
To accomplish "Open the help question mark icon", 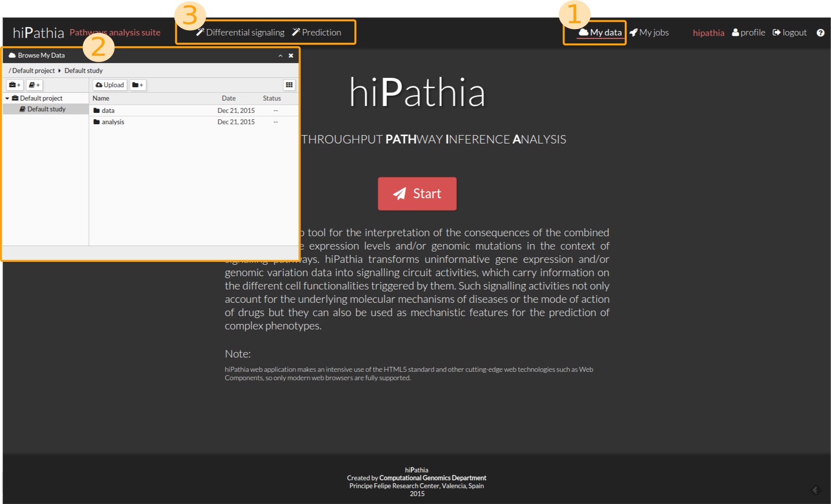I will 820,33.
